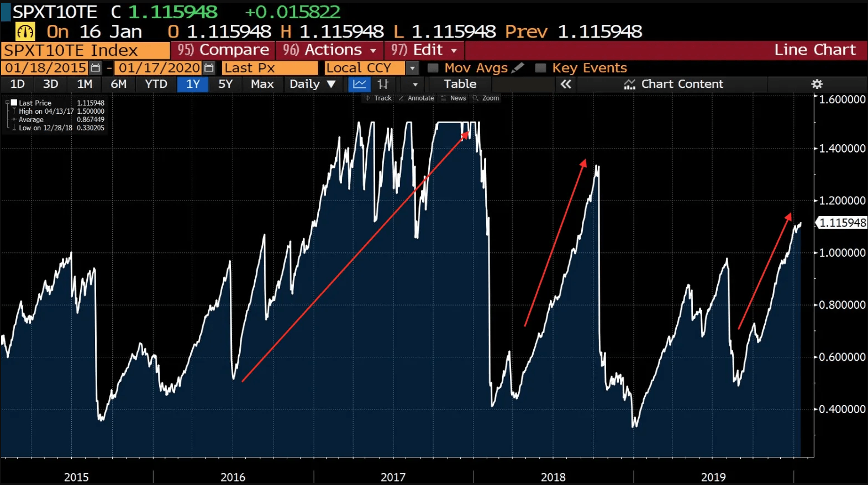Click the 2019 label on time axis

(x=713, y=477)
